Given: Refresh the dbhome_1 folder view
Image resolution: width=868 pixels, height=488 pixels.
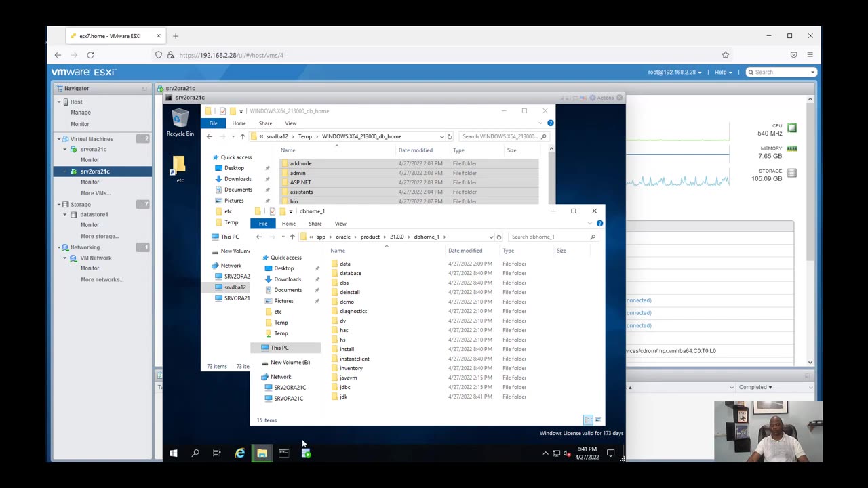Looking at the screenshot, I should pyautogui.click(x=499, y=237).
